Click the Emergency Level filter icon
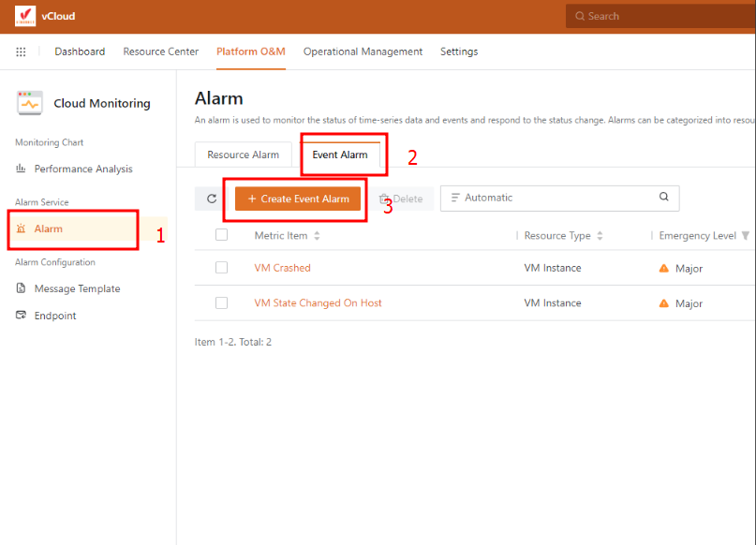The height and width of the screenshot is (545, 756). click(746, 236)
